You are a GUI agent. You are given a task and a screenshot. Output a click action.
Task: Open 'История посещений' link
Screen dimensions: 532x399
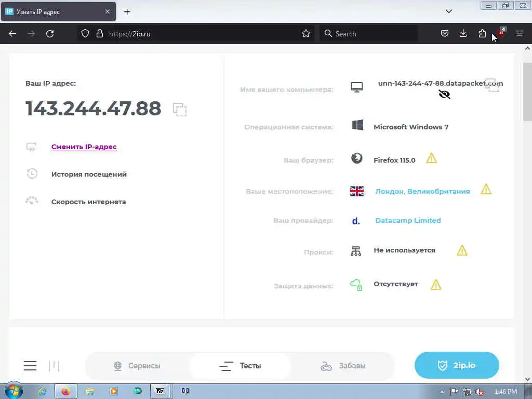click(89, 175)
